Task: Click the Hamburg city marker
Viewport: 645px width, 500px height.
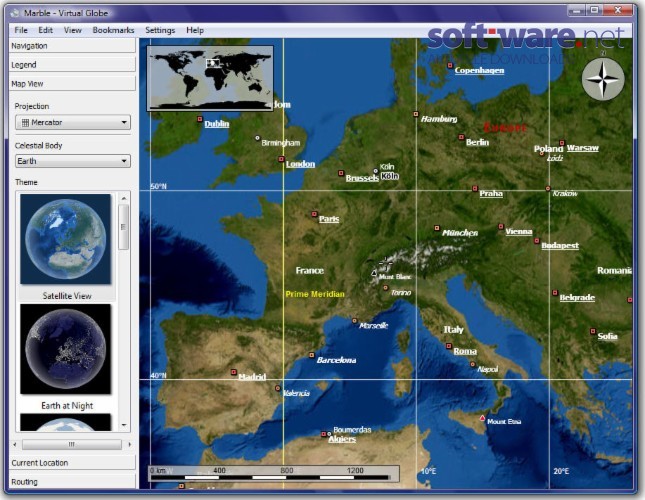Action: (x=416, y=114)
